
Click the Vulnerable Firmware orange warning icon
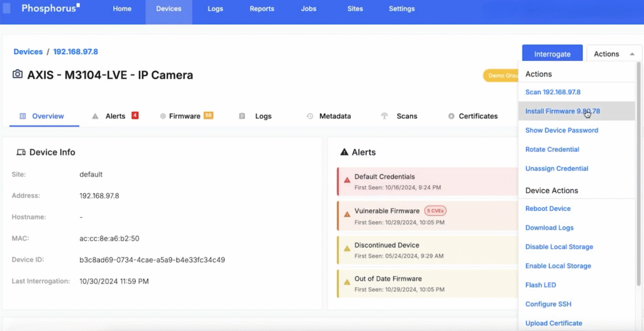347,215
